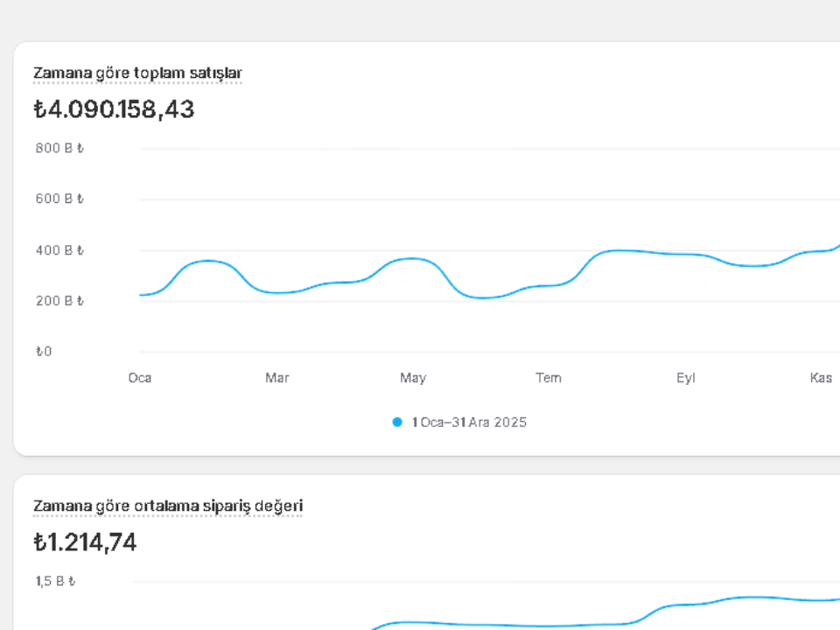Open the 'Zamana göre ortalama sipariş değeri' report title
Screen dimensions: 840x630
pos(168,506)
